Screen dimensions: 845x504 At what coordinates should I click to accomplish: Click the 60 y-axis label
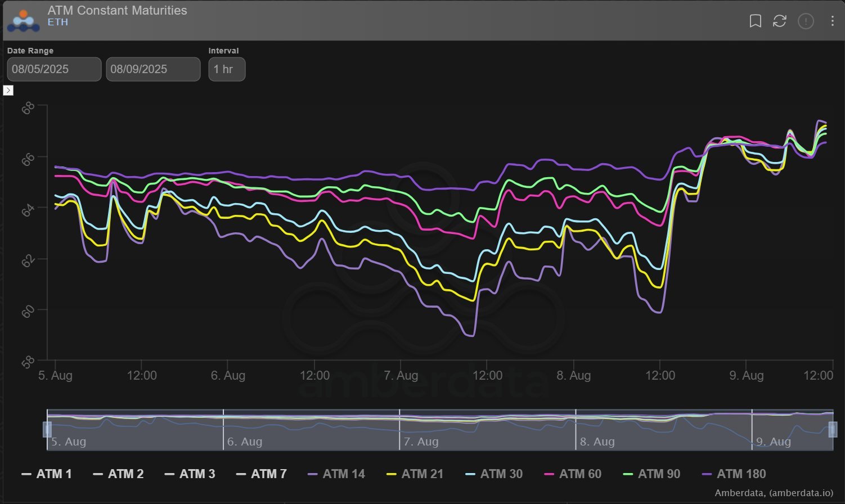click(28, 311)
